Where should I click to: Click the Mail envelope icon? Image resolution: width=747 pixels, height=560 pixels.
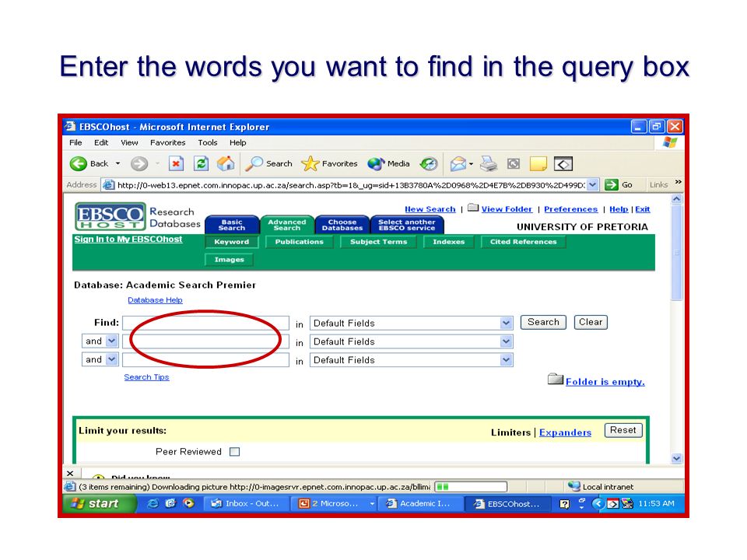click(458, 164)
